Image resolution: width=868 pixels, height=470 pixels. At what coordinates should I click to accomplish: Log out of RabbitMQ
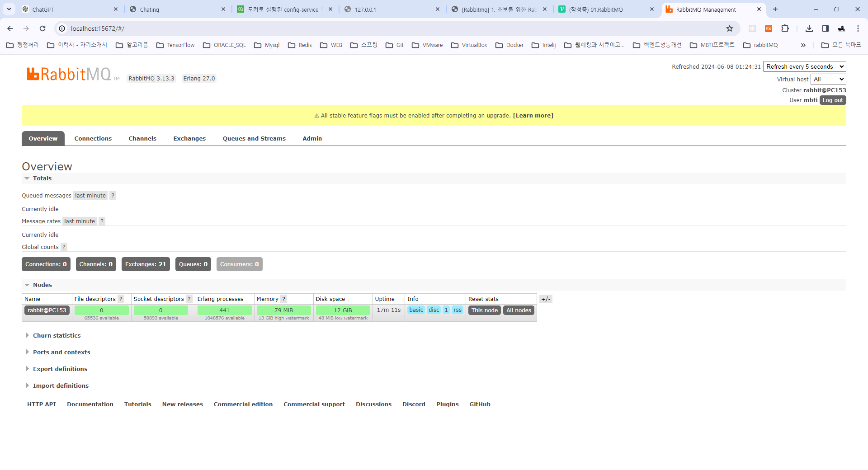coord(833,100)
